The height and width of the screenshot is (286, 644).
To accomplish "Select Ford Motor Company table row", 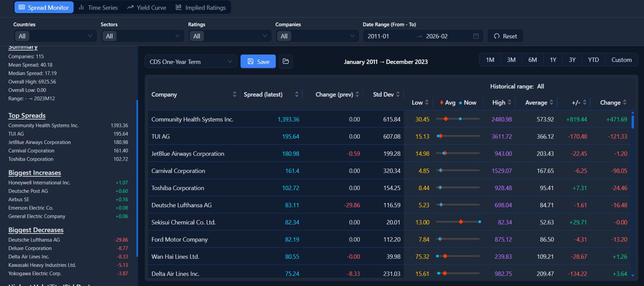I will pyautogui.click(x=389, y=239).
